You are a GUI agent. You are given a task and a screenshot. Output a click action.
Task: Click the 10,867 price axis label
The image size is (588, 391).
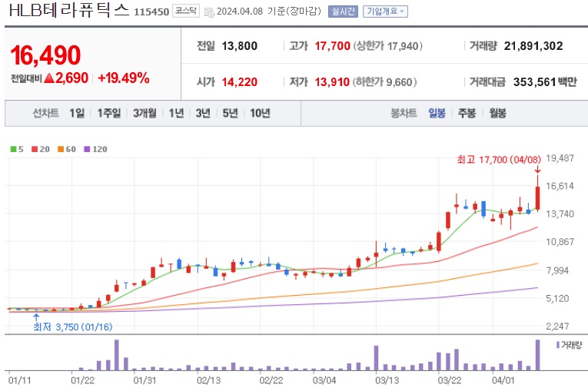(x=560, y=242)
